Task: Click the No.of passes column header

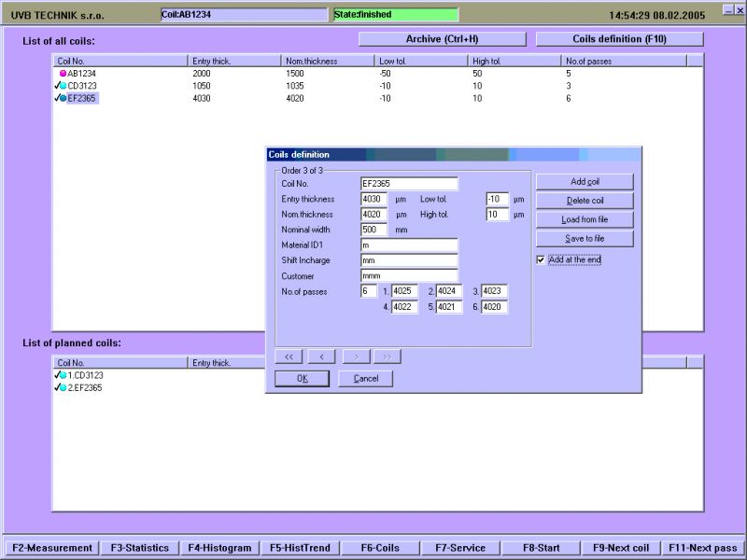Action: pyautogui.click(x=623, y=61)
